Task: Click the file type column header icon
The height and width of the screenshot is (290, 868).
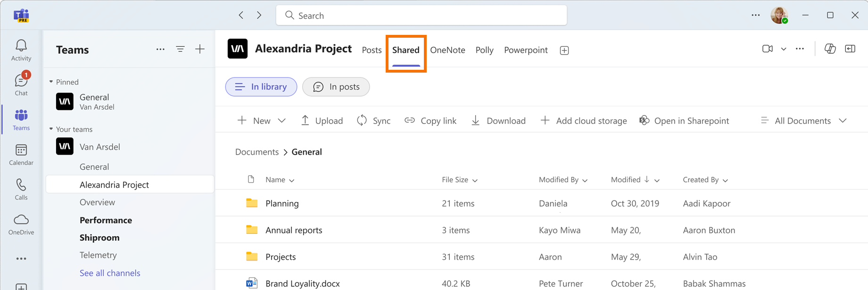Action: 251,179
